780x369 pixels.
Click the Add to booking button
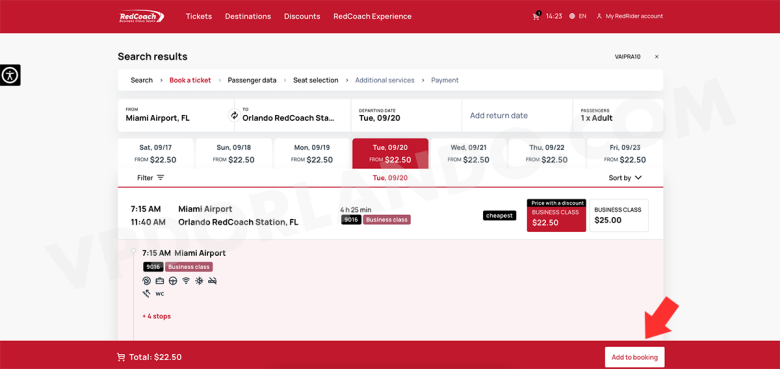tap(634, 357)
